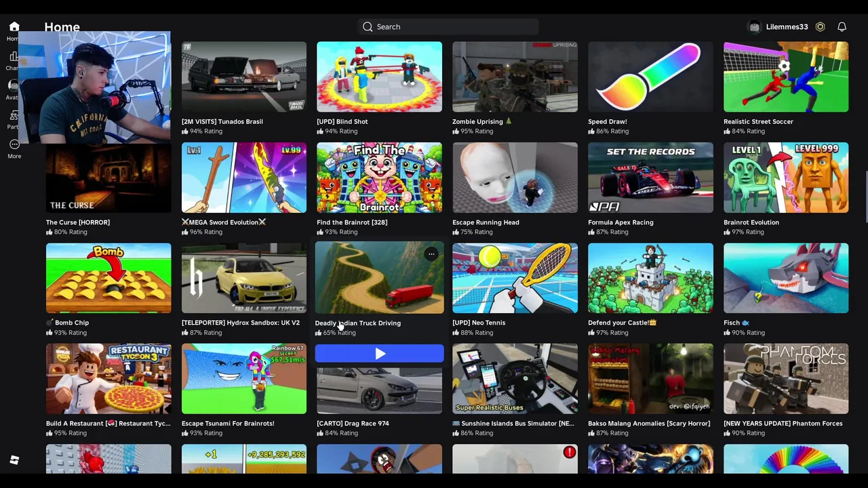Viewport: 868px width, 488px height.
Task: Open Formula Apex Racing thumbnail
Action: coord(650,178)
